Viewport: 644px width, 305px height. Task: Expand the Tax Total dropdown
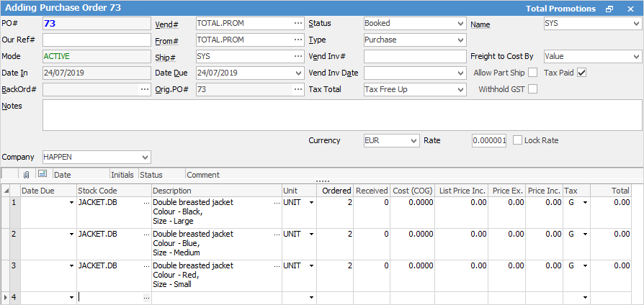460,90
